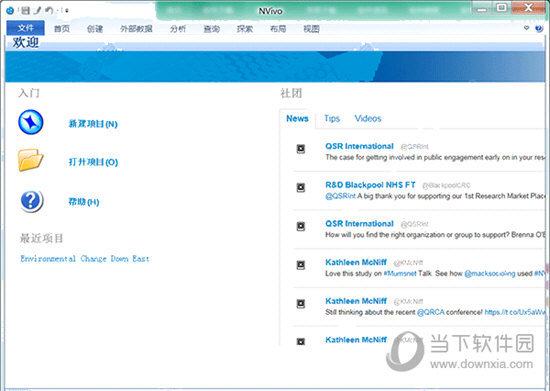550x391 pixels.
Task: Click avatar icon beside 'Love this study' tweet
Action: (x=301, y=265)
